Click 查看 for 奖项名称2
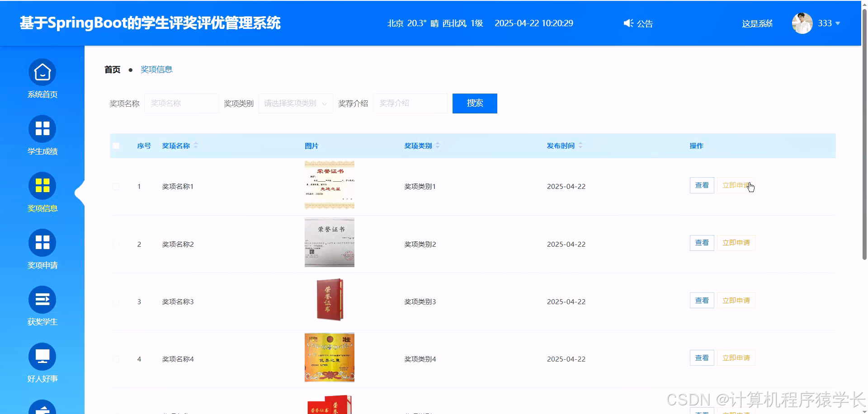The height and width of the screenshot is (414, 868). tap(702, 243)
